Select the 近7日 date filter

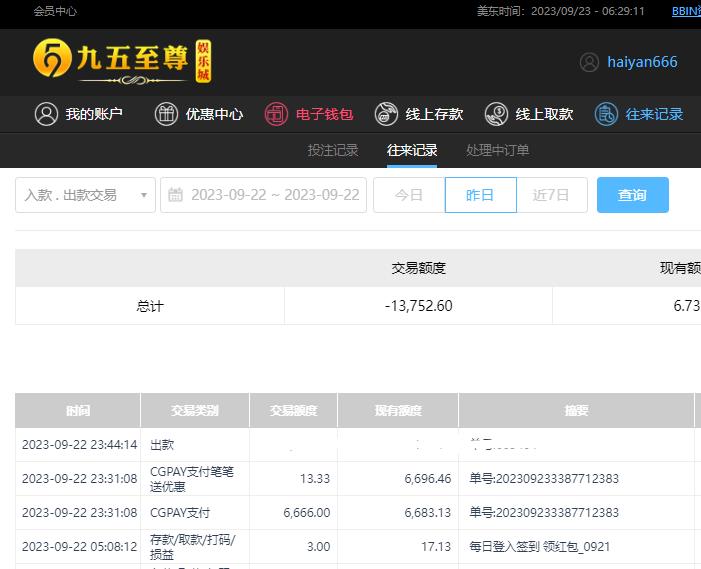coord(551,195)
